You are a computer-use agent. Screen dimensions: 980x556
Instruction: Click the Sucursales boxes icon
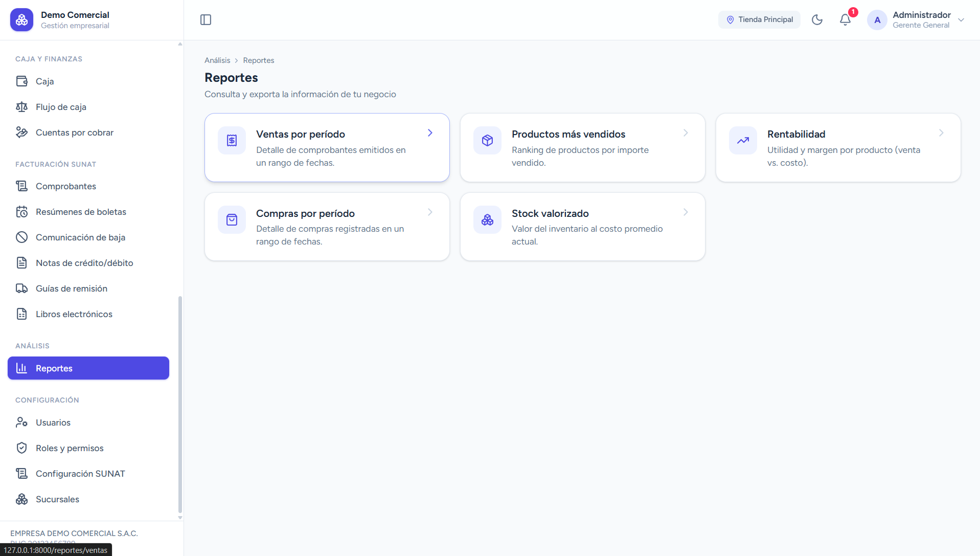21,499
